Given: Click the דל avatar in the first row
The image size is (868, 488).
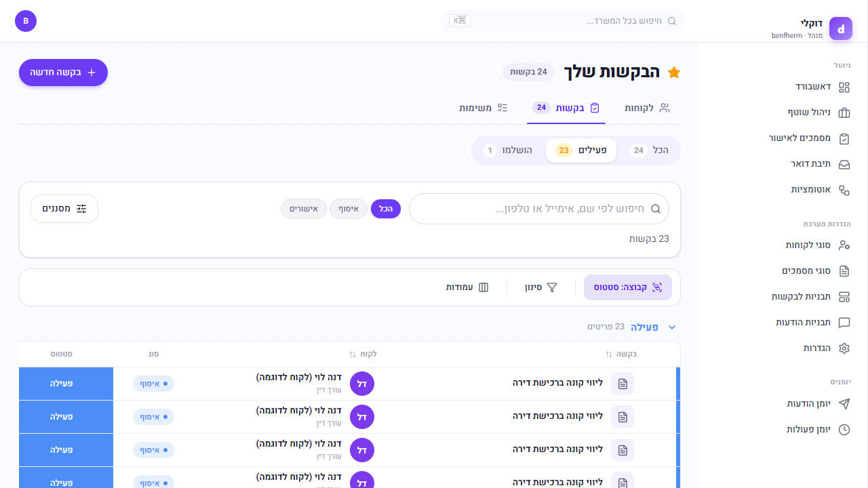Looking at the screenshot, I should click(362, 384).
